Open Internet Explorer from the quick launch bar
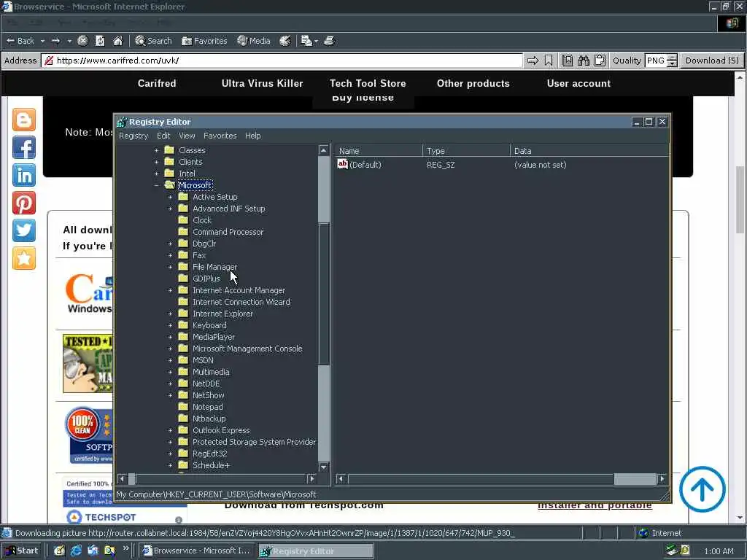The image size is (747, 560). [x=76, y=551]
